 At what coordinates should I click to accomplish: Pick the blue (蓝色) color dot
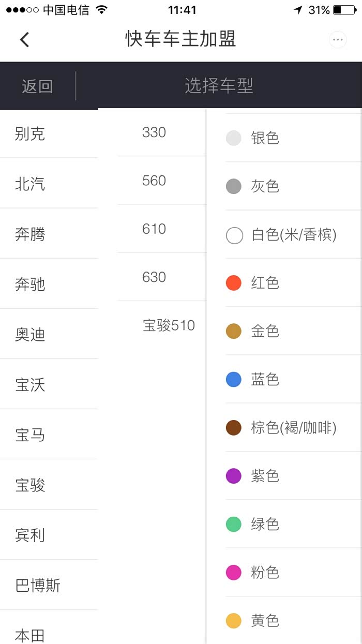(234, 380)
